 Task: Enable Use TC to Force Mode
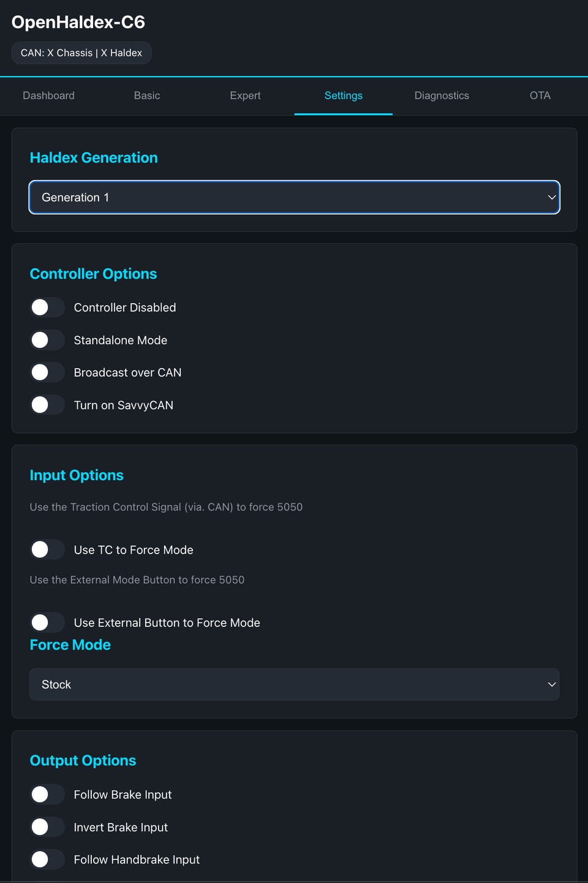[x=47, y=550]
